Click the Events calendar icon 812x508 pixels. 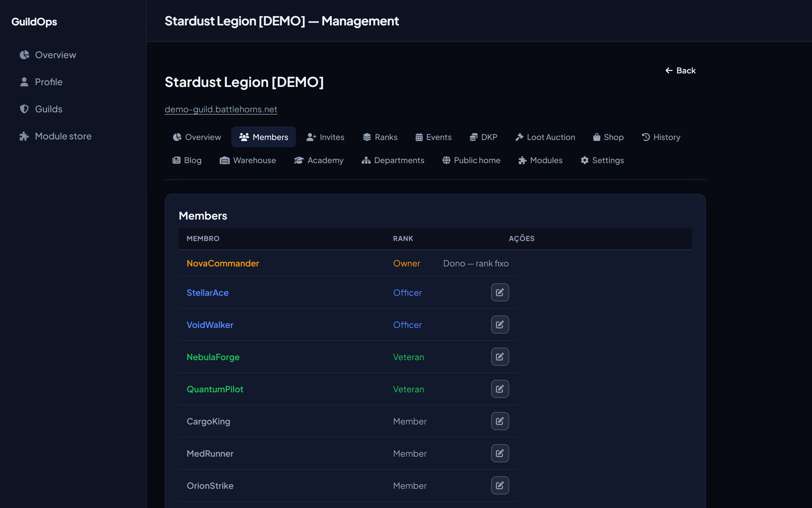419,137
